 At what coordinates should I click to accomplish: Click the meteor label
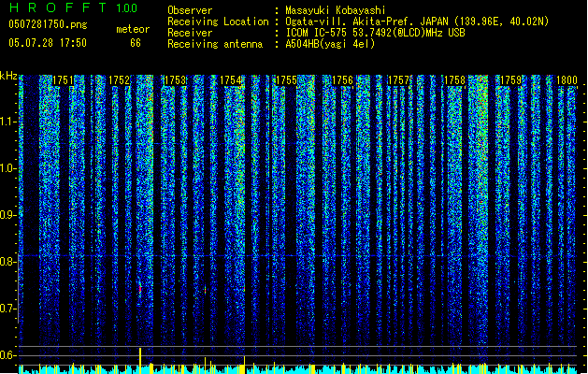tap(133, 29)
